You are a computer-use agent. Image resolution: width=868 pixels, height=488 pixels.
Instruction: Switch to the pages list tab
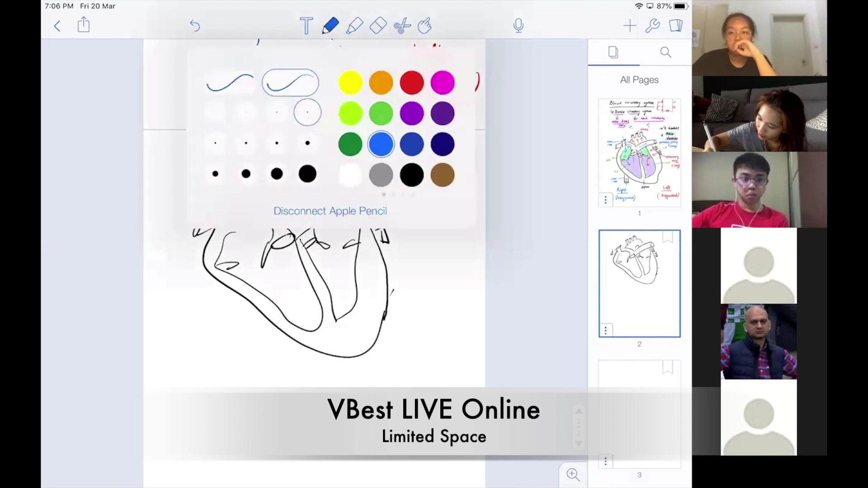(x=613, y=52)
